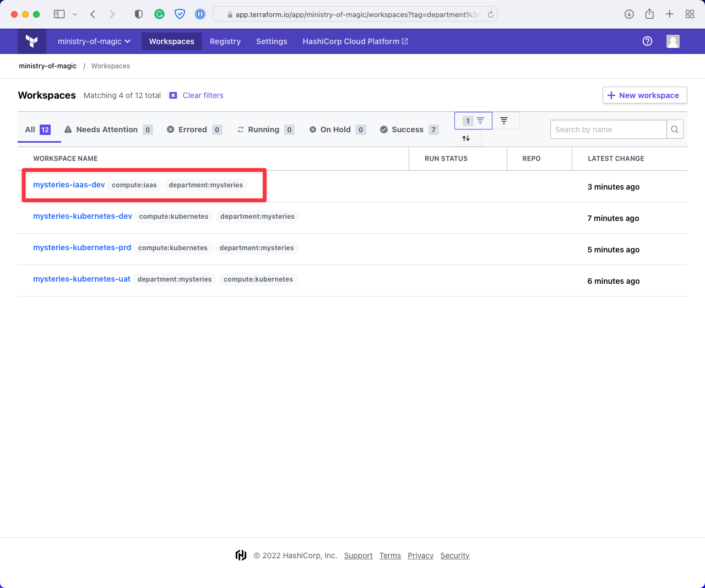Viewport: 705px width, 588px height.
Task: Click the 1Password extension icon
Action: 200,14
